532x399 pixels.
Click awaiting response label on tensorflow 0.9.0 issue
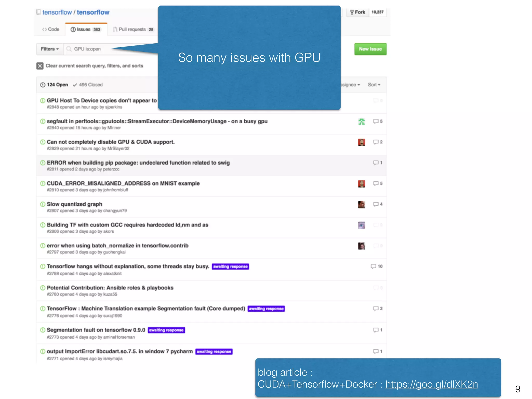tap(166, 330)
